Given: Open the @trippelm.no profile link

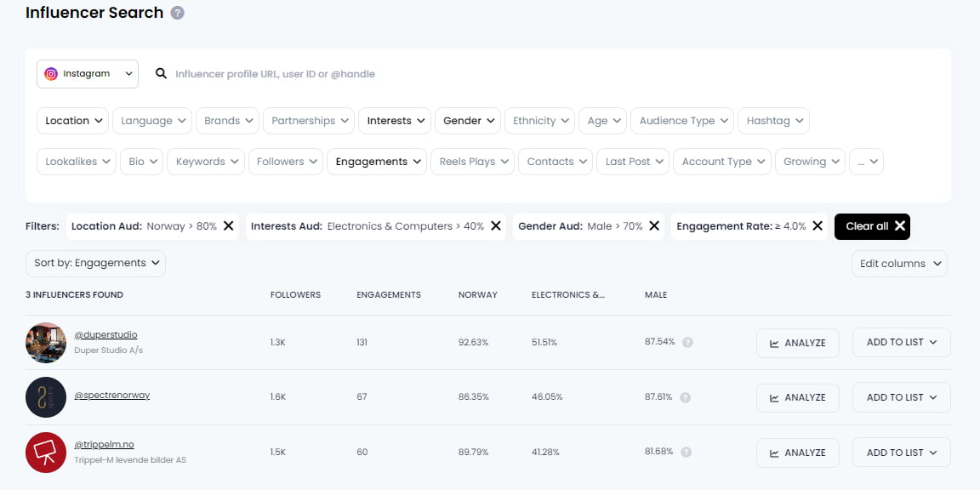Looking at the screenshot, I should pyautogui.click(x=105, y=444).
